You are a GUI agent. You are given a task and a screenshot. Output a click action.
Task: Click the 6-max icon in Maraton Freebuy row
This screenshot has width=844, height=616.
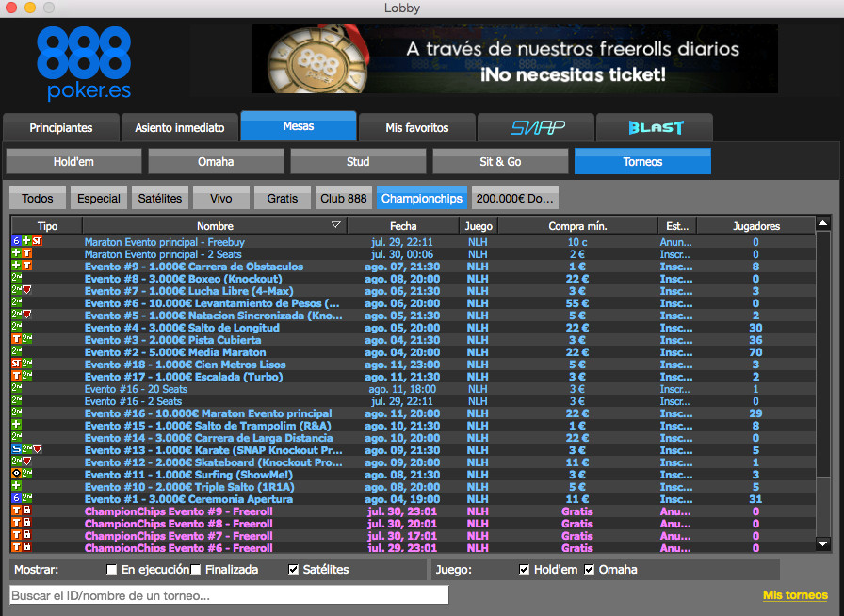pos(16,241)
